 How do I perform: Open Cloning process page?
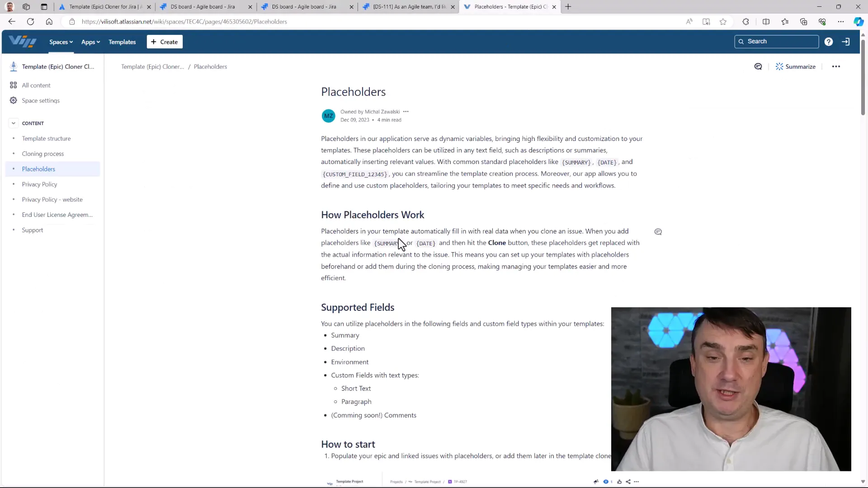point(43,154)
